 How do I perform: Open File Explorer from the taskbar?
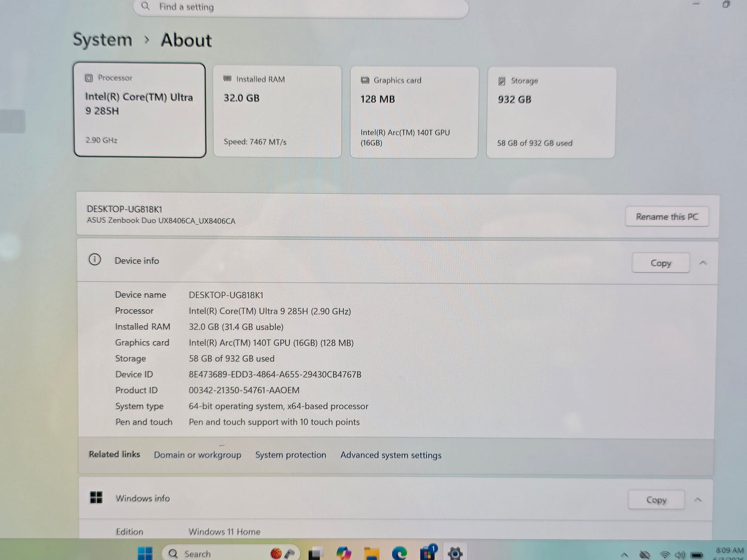point(372,553)
